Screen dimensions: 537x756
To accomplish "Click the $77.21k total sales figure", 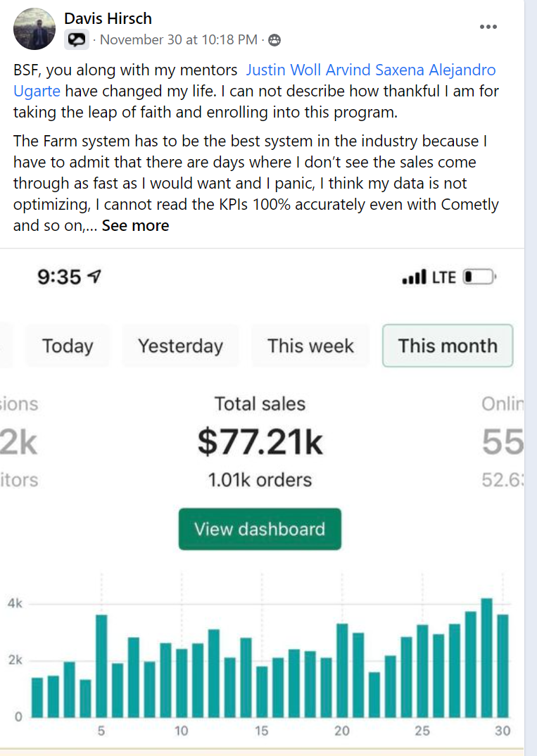I will (x=260, y=442).
